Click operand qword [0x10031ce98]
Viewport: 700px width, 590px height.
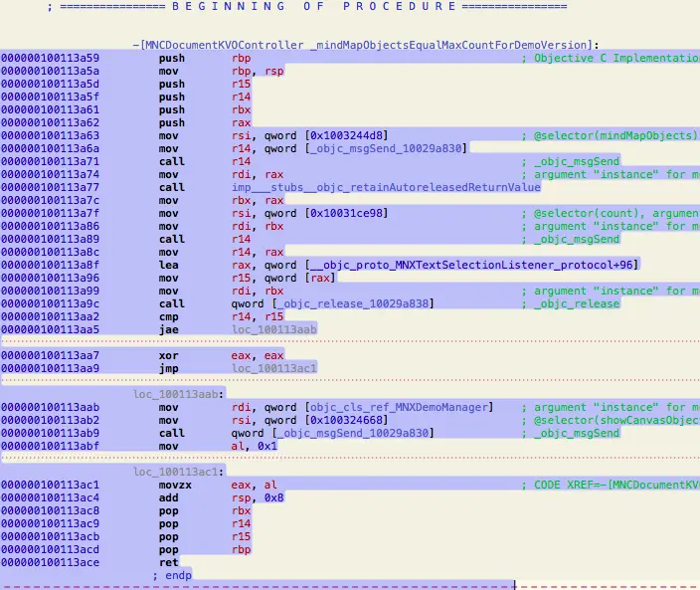tap(326, 214)
